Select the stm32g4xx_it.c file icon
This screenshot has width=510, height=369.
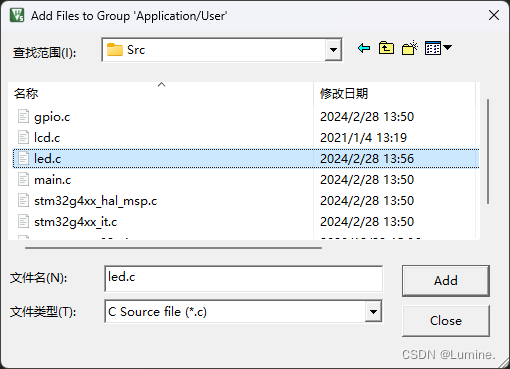coord(23,222)
